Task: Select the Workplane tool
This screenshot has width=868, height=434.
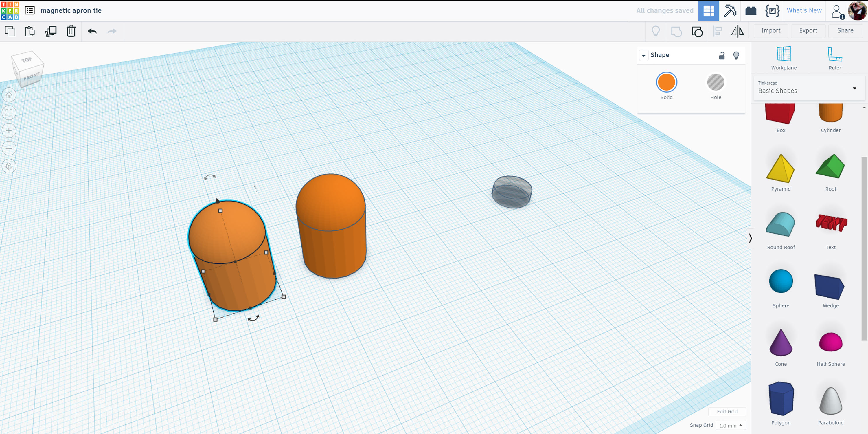Action: pos(784,58)
